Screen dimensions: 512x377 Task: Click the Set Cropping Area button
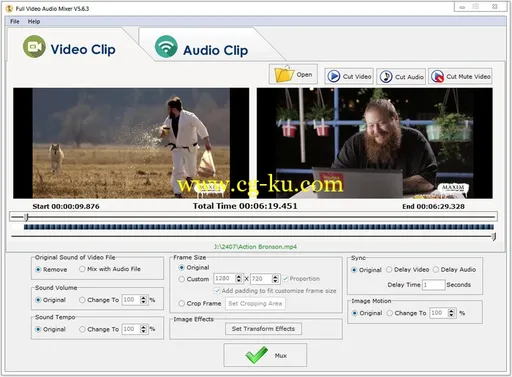coord(255,303)
